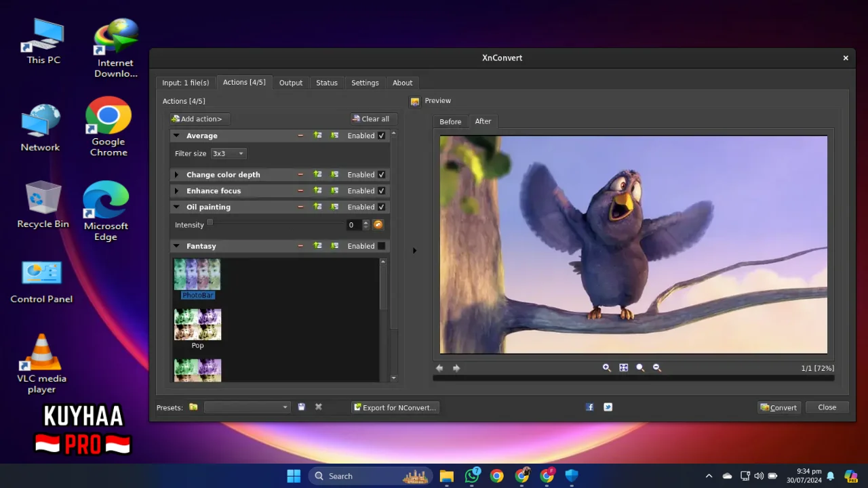Remove the Change color depth action
Screen dimensions: 868x488
pyautogui.click(x=300, y=174)
